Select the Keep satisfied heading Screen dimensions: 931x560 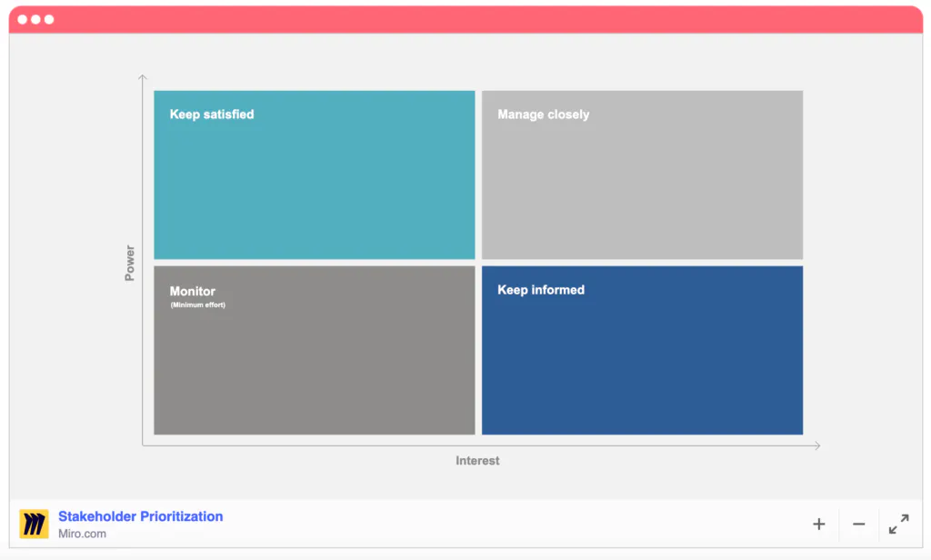coord(212,115)
